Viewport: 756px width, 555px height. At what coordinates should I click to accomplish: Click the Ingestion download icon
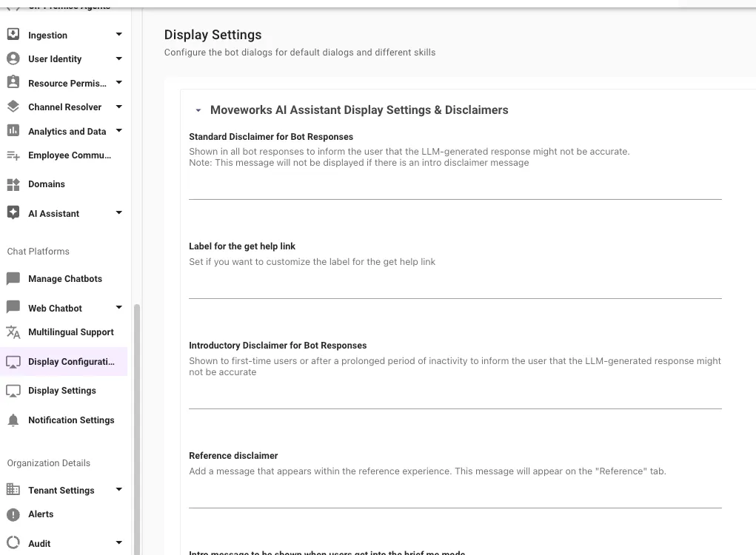(x=13, y=34)
